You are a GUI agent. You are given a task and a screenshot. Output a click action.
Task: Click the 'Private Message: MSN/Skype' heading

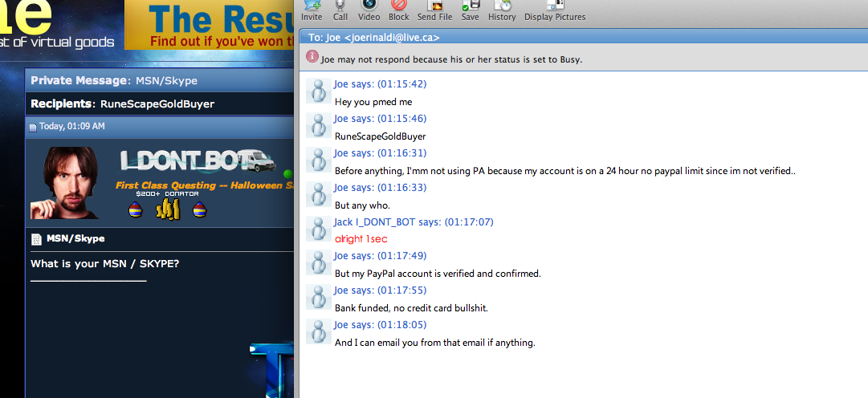114,80
